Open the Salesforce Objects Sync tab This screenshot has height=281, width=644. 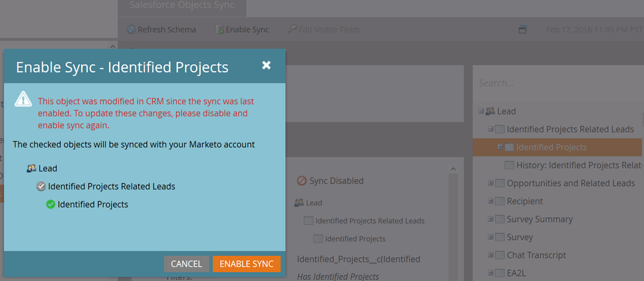[182, 5]
